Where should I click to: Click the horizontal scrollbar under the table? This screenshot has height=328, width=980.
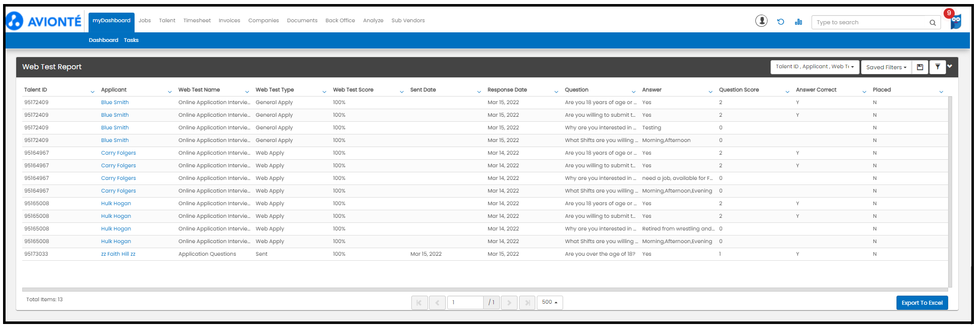pos(485,290)
